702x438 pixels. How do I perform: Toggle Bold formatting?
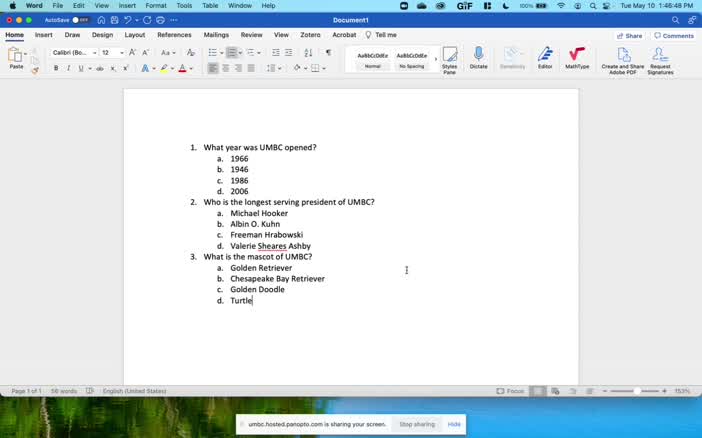pos(56,69)
